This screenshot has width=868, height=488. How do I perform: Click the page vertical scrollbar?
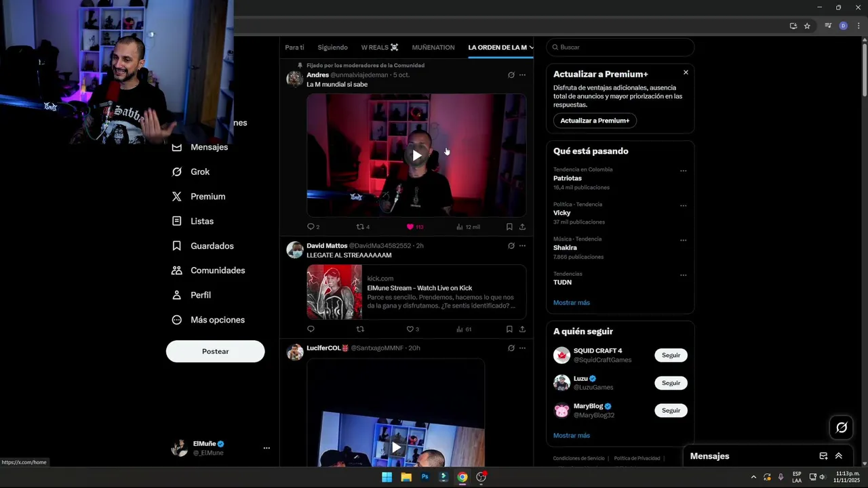click(864, 71)
